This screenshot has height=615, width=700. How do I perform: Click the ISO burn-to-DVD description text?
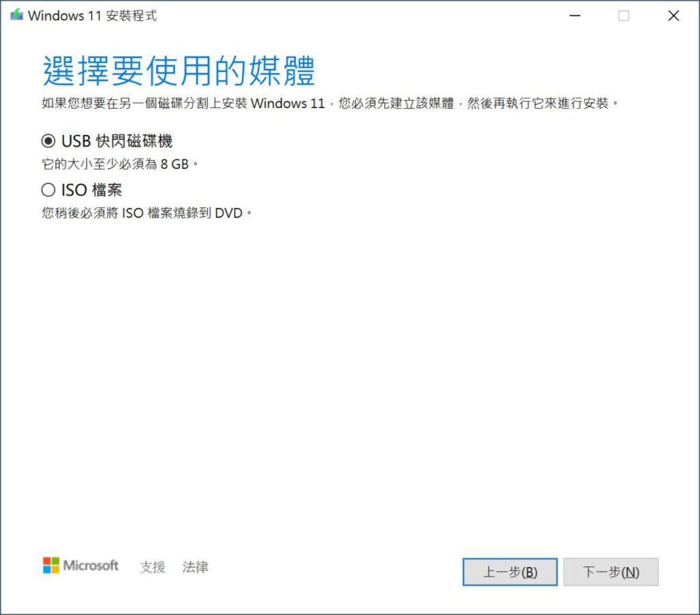click(146, 213)
